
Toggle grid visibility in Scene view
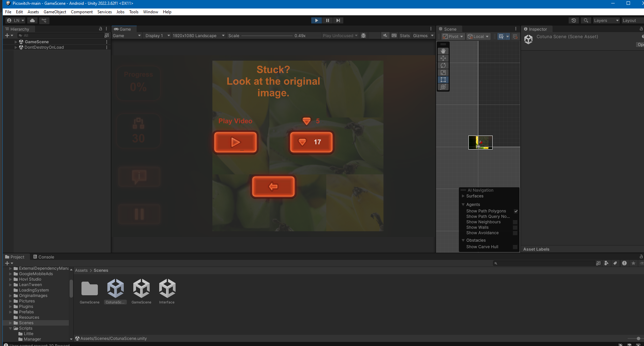click(501, 36)
